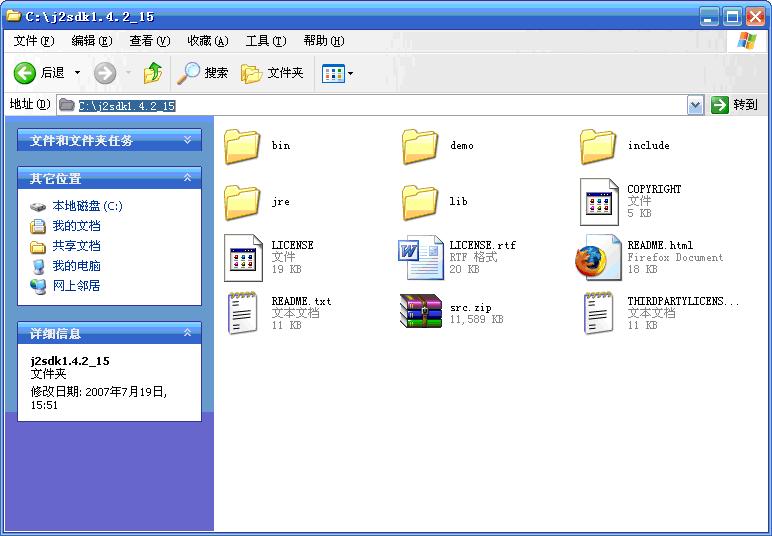Select the COPYRIGHT file icon
Screen dimensions: 772x536
(x=599, y=202)
